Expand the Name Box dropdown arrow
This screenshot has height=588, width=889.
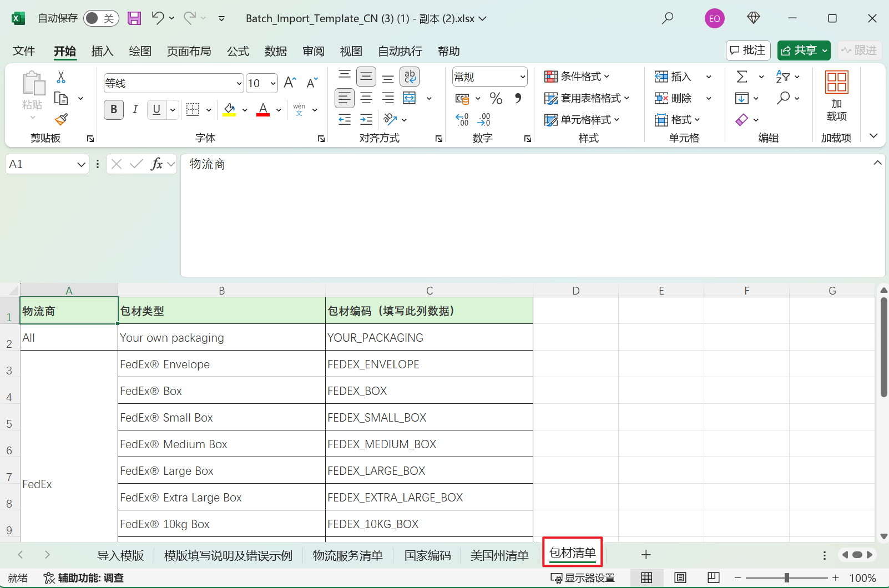pyautogui.click(x=81, y=164)
